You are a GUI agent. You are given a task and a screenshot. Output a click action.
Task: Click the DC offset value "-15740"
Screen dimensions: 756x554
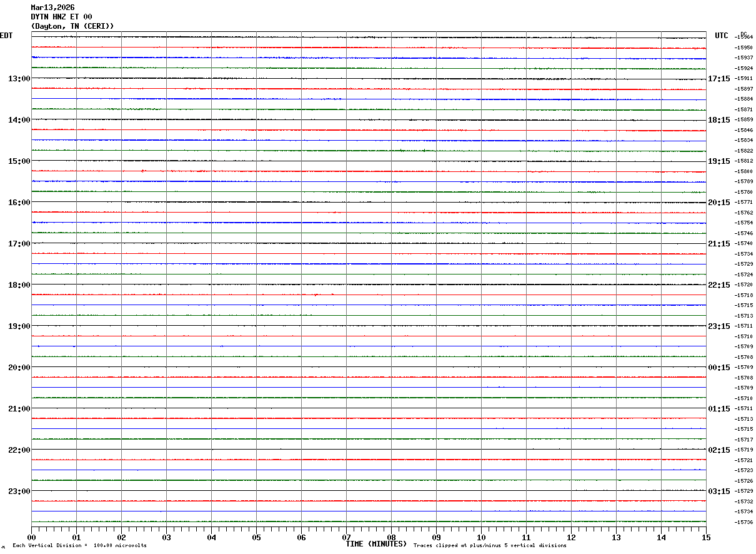coord(744,243)
